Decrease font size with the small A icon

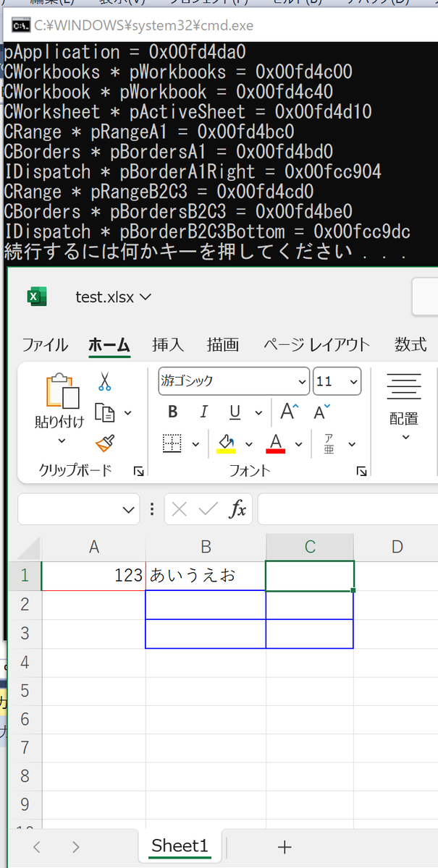point(321,412)
